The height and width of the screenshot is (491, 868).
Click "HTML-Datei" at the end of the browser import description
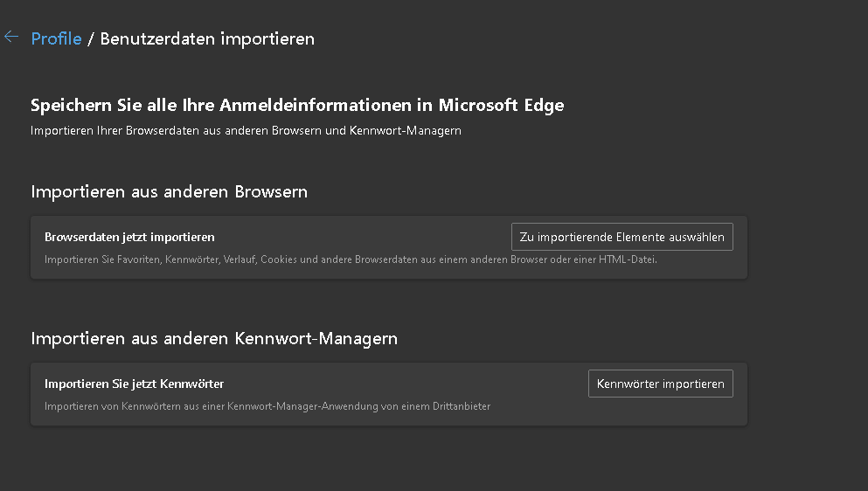pos(626,259)
